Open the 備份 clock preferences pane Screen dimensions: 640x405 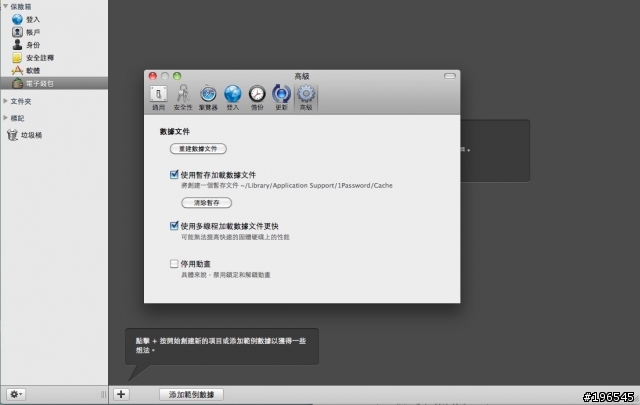pyautogui.click(x=257, y=98)
